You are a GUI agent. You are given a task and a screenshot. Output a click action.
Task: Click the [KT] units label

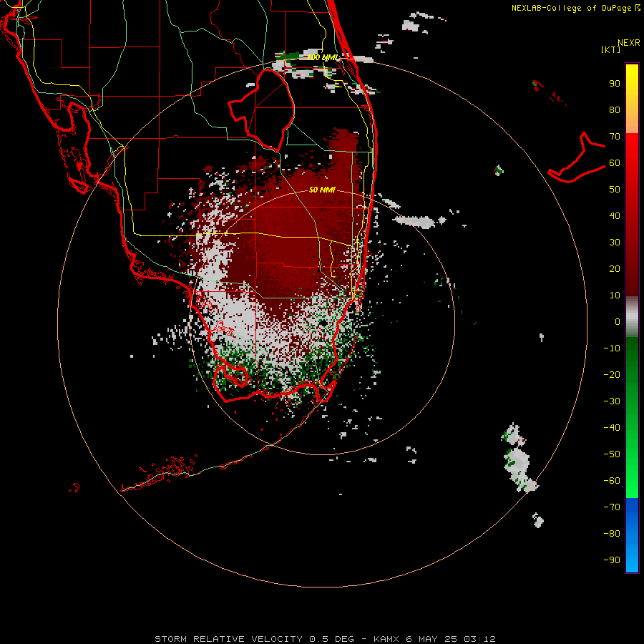(x=610, y=49)
